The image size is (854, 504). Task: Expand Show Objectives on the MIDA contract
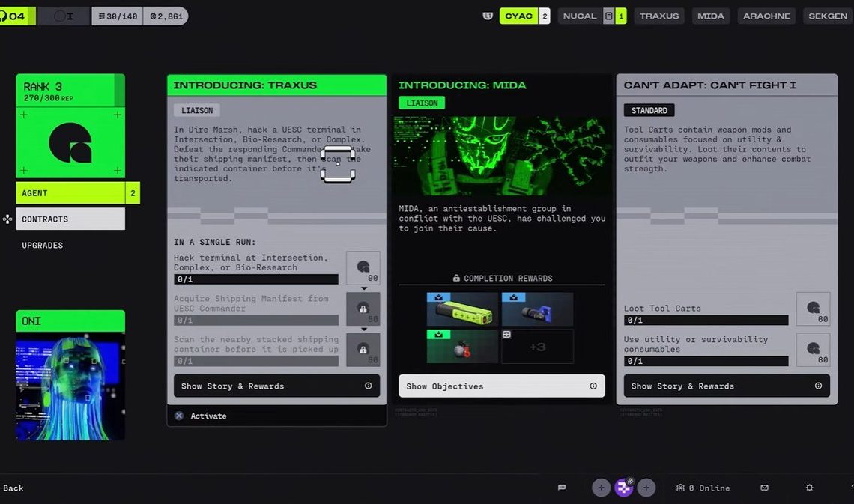point(501,386)
